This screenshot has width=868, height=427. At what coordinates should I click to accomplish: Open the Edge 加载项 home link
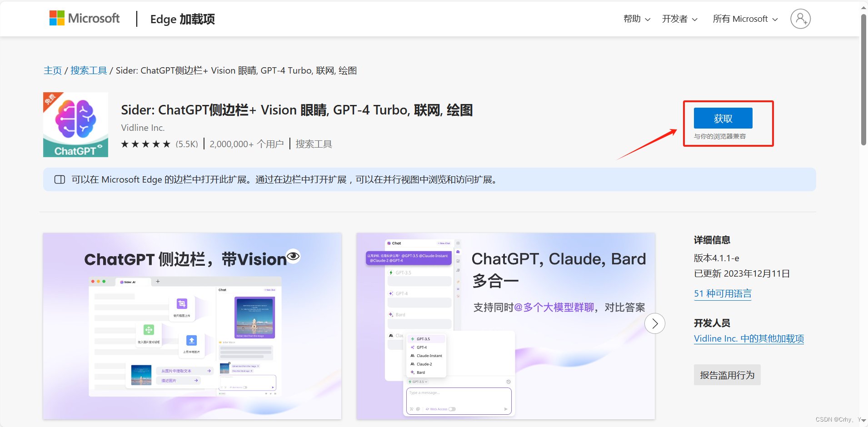[x=182, y=19]
